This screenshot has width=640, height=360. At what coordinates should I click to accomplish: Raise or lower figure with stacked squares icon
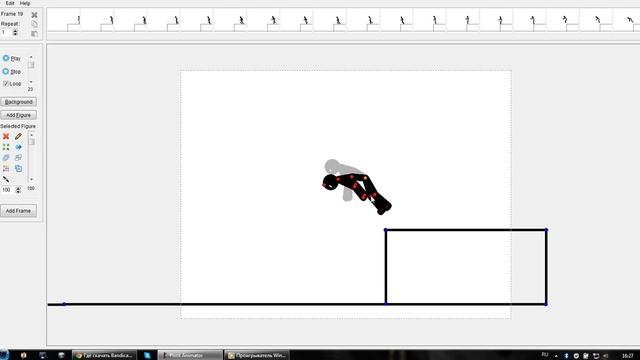pyautogui.click(x=18, y=158)
